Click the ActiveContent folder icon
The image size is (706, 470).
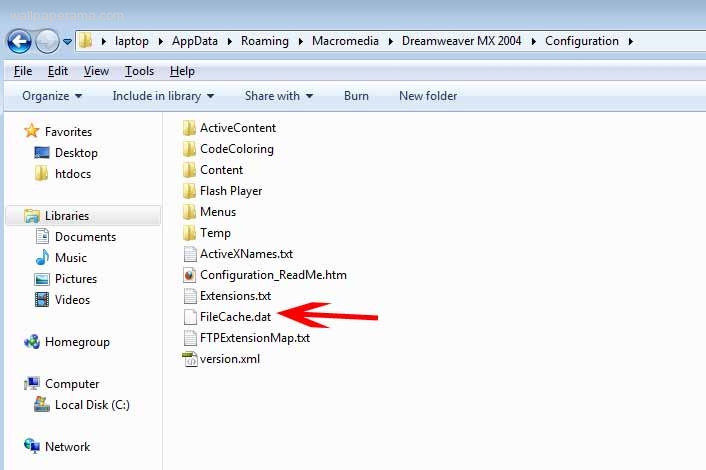(x=190, y=128)
